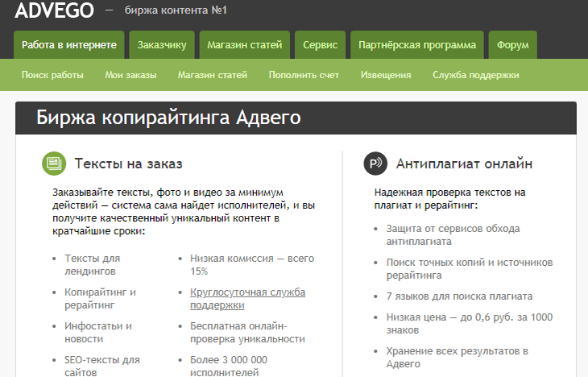Switch to the Заказчику tab
This screenshot has width=588, height=377.
[x=162, y=45]
